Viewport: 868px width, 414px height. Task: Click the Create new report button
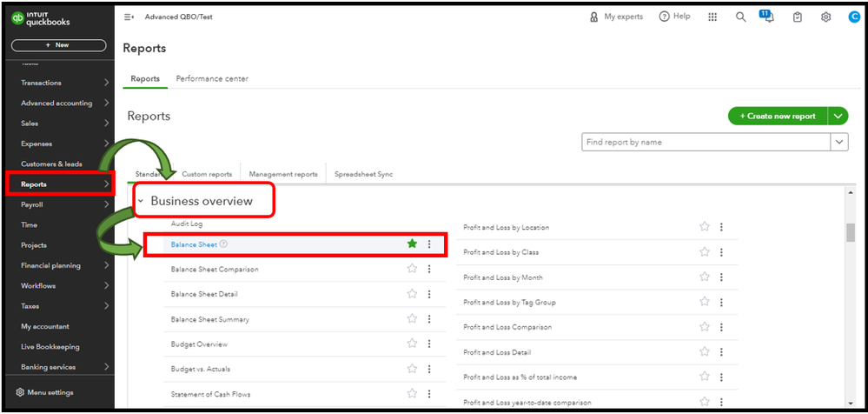pyautogui.click(x=777, y=116)
